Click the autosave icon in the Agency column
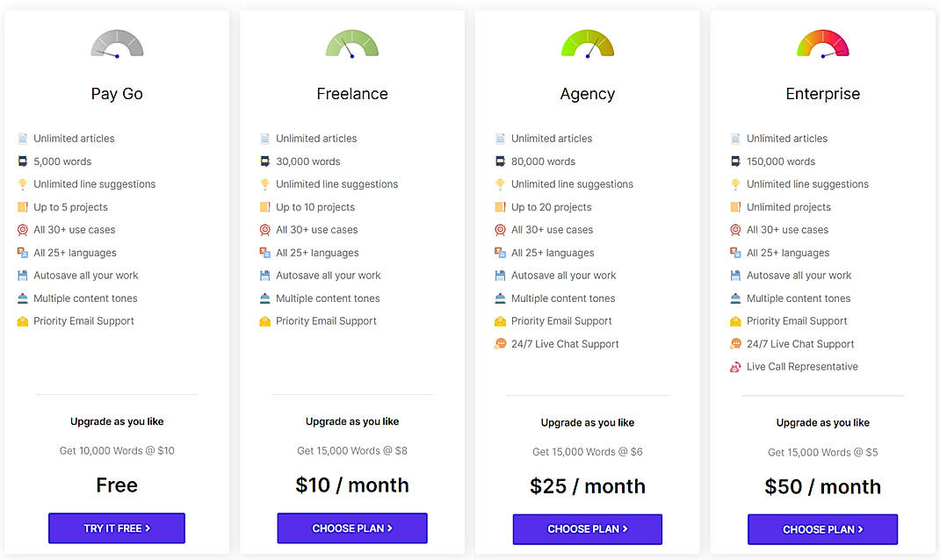Screen dimensions: 940x560 tap(500, 275)
